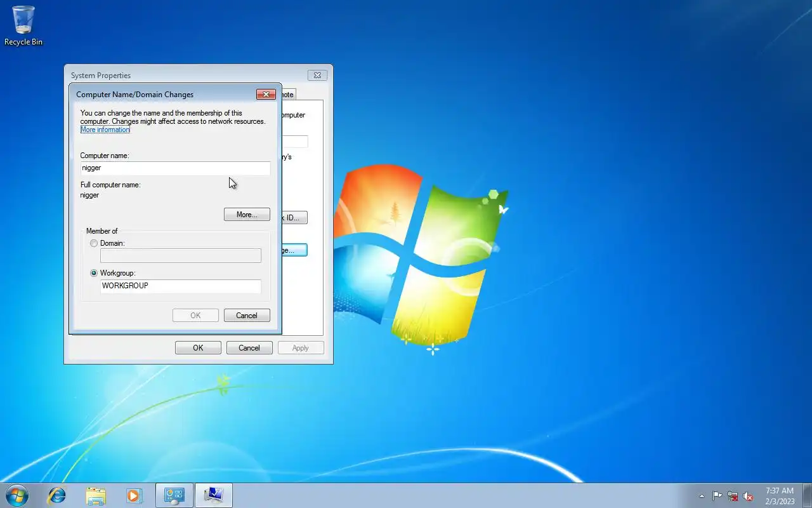812x508 pixels.
Task: Click OK in Computer Name/Domain Changes dialog
Action: (195, 316)
